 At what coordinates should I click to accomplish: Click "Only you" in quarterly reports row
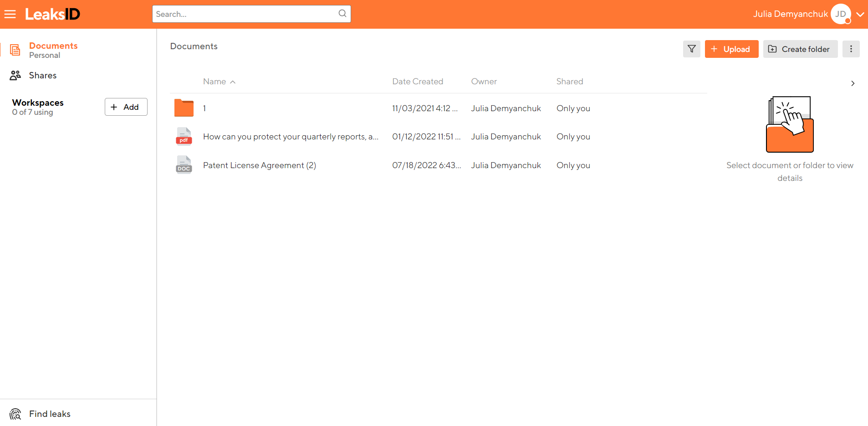coord(573,137)
